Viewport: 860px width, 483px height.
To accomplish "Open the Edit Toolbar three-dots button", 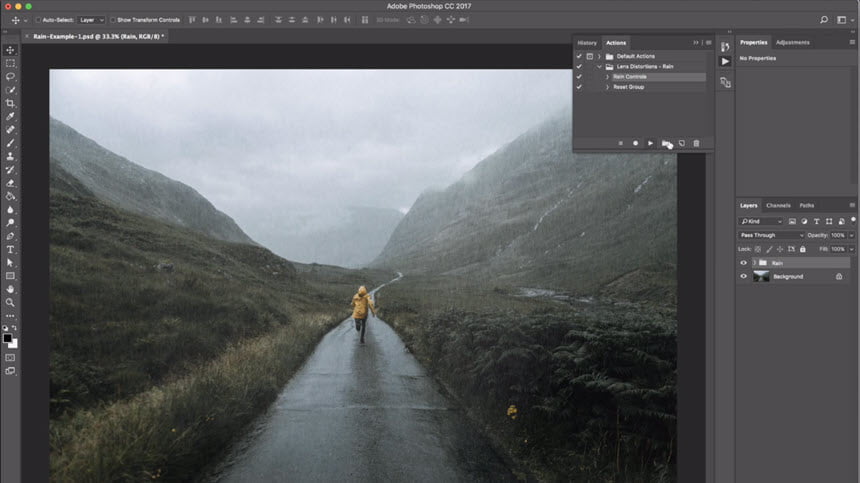I will point(10,316).
